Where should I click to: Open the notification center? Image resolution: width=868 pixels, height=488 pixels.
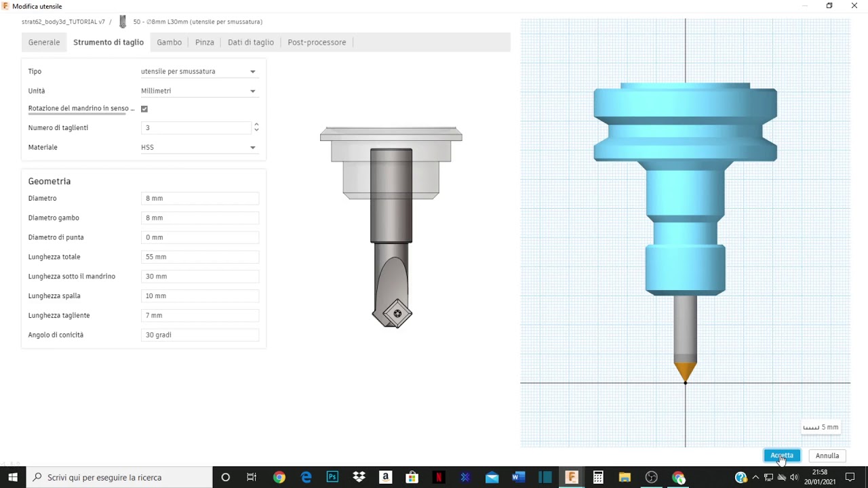850,477
